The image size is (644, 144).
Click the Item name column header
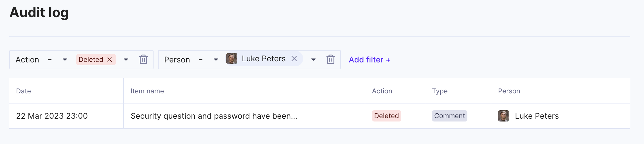coord(147,91)
